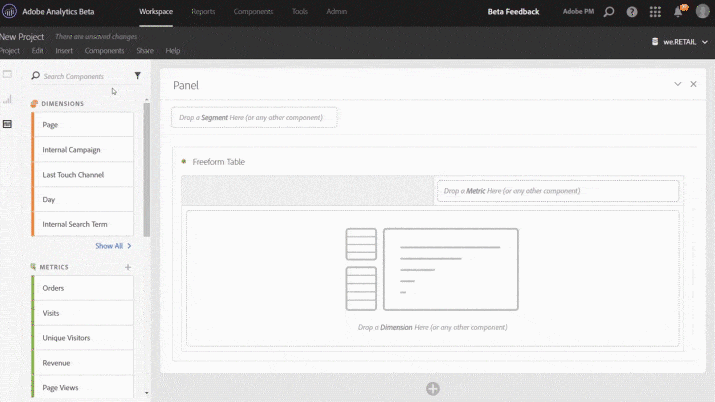Select the Day dimension
The width and height of the screenshot is (715, 402).
pyautogui.click(x=83, y=199)
